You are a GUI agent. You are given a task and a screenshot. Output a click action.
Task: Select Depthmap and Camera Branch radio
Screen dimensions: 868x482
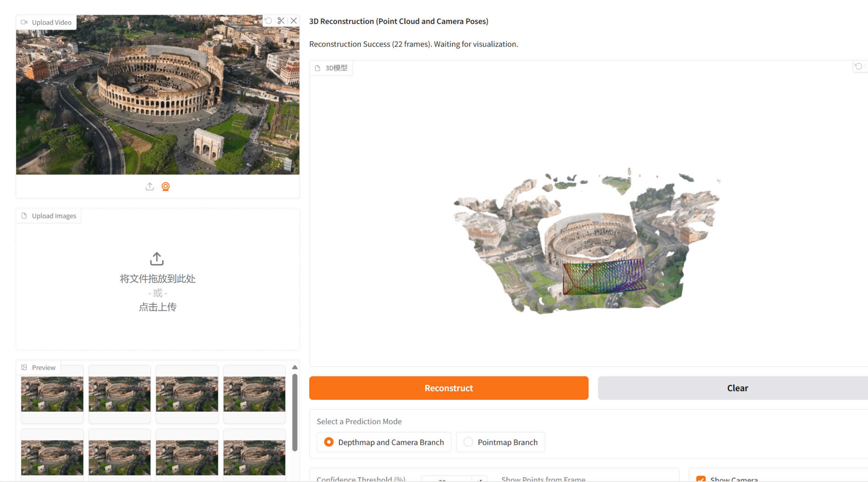tap(329, 442)
